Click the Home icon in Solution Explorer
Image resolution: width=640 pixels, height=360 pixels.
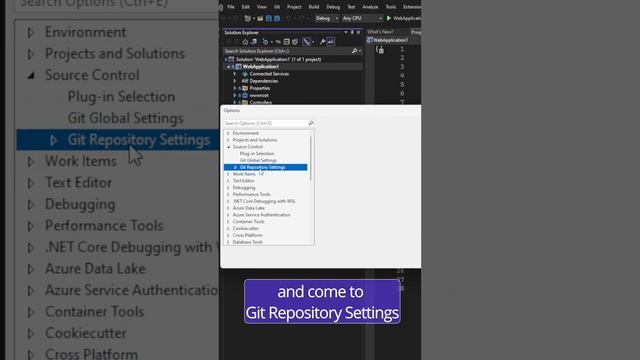[x=245, y=42]
